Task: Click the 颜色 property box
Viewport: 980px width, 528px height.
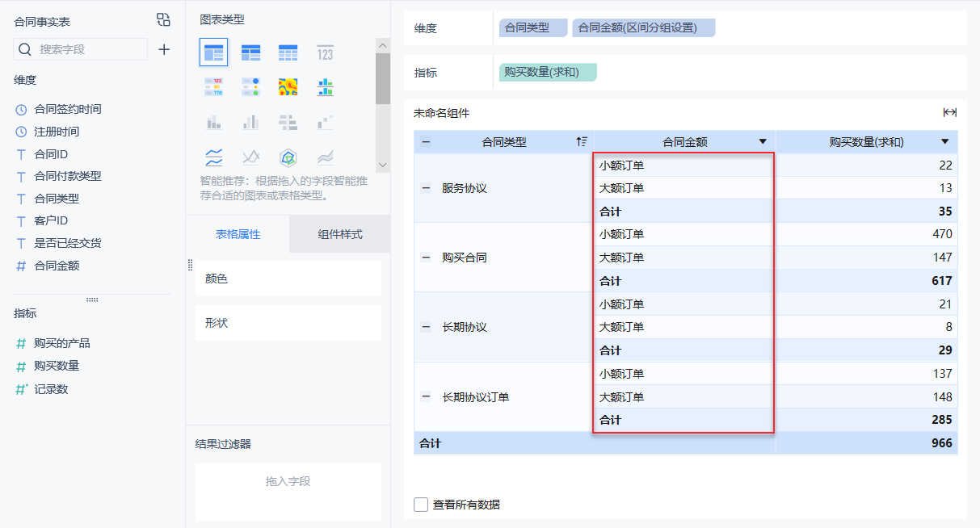Action: point(288,279)
